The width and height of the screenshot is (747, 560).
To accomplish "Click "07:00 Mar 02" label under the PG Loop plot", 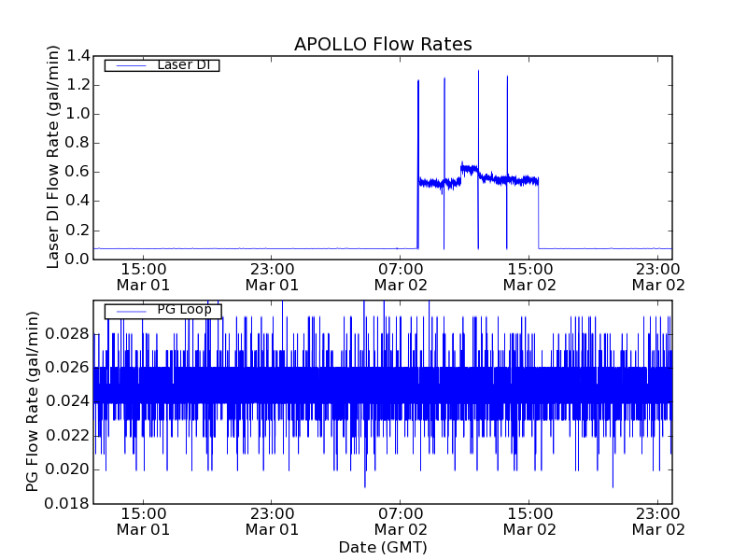I will [401, 522].
